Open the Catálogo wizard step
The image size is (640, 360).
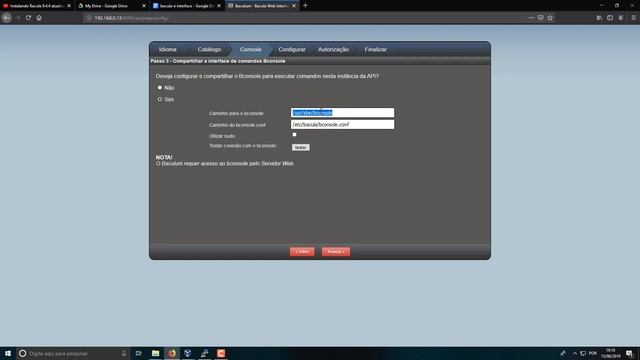(x=209, y=49)
